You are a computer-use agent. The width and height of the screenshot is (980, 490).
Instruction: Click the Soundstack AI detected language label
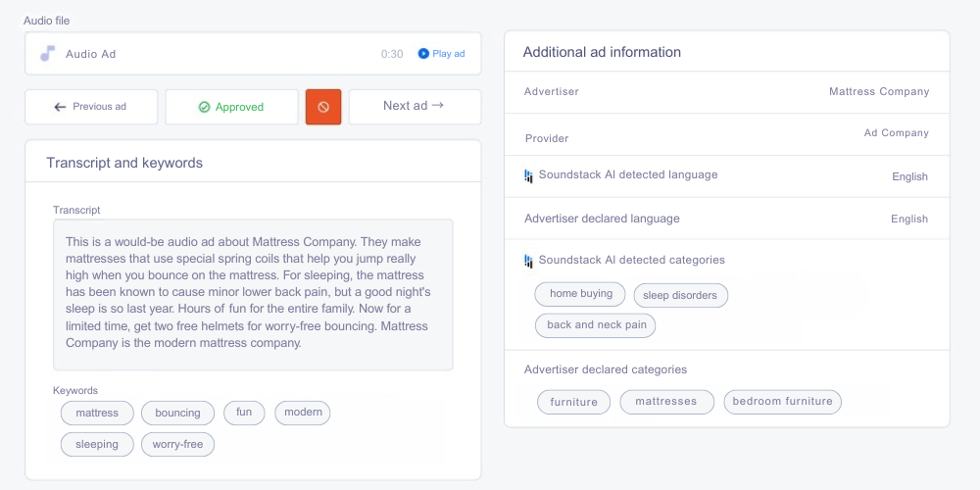[628, 175]
